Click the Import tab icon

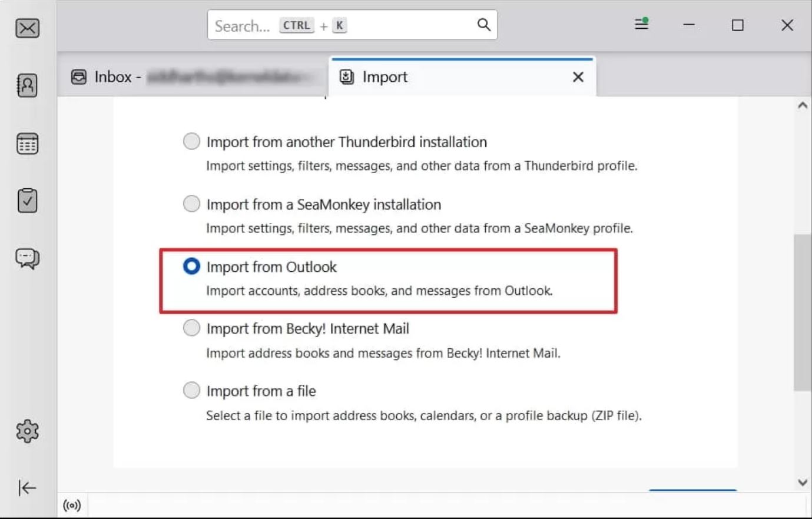[x=347, y=77]
